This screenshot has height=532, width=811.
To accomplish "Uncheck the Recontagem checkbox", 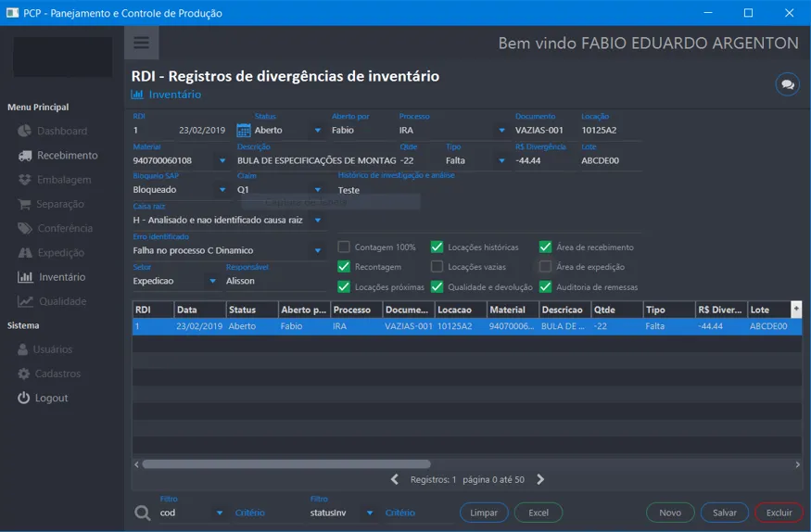I will click(344, 267).
